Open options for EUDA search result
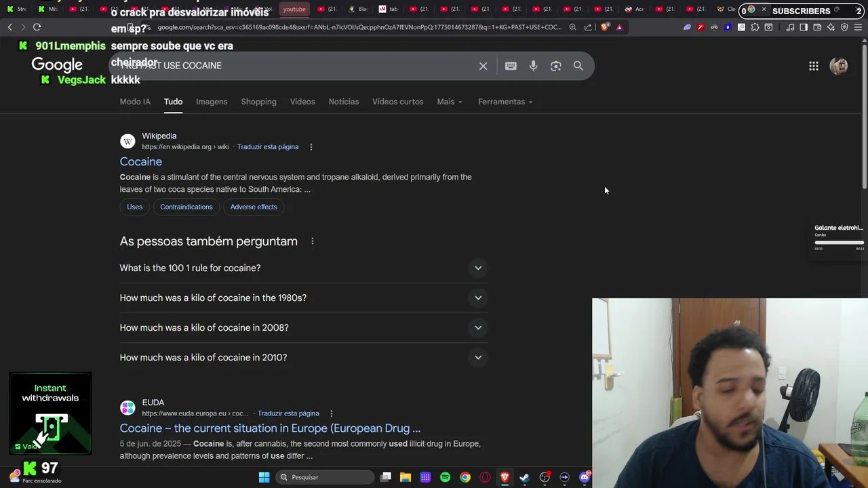Screen dimensions: 868x488 click(x=332, y=413)
